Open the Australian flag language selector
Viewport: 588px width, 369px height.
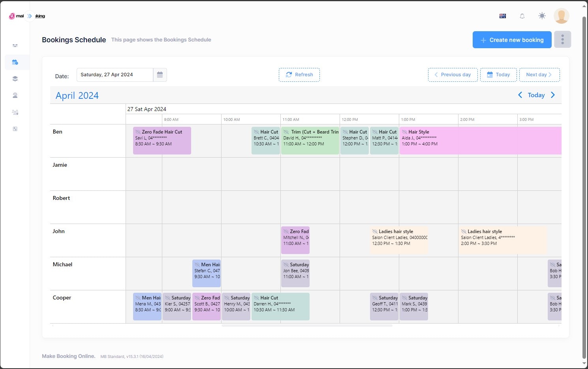coord(503,16)
